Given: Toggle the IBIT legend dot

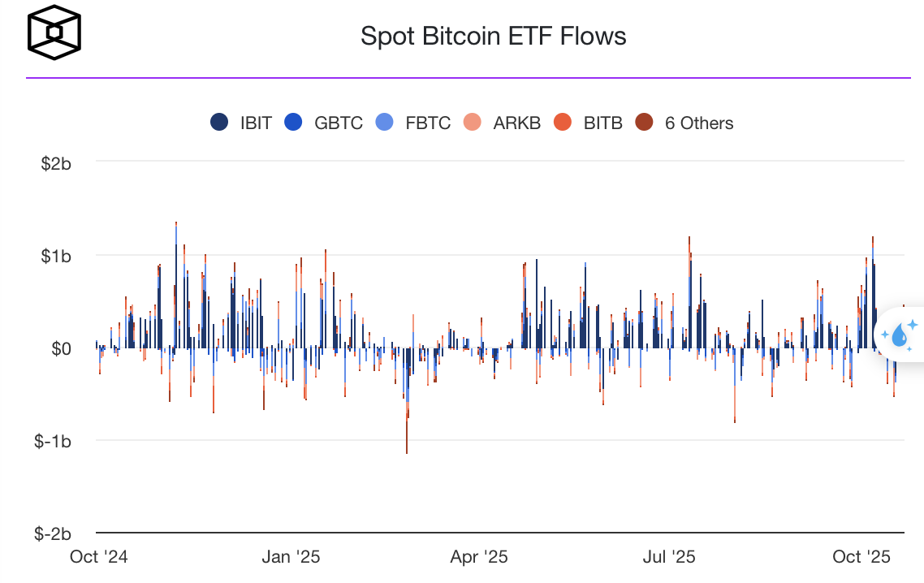Looking at the screenshot, I should [x=219, y=123].
